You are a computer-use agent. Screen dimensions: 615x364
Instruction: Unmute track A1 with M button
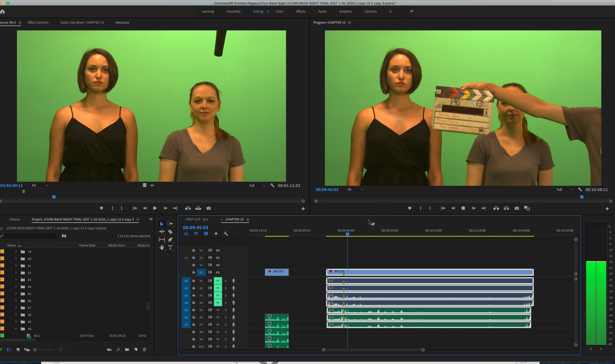218,281
